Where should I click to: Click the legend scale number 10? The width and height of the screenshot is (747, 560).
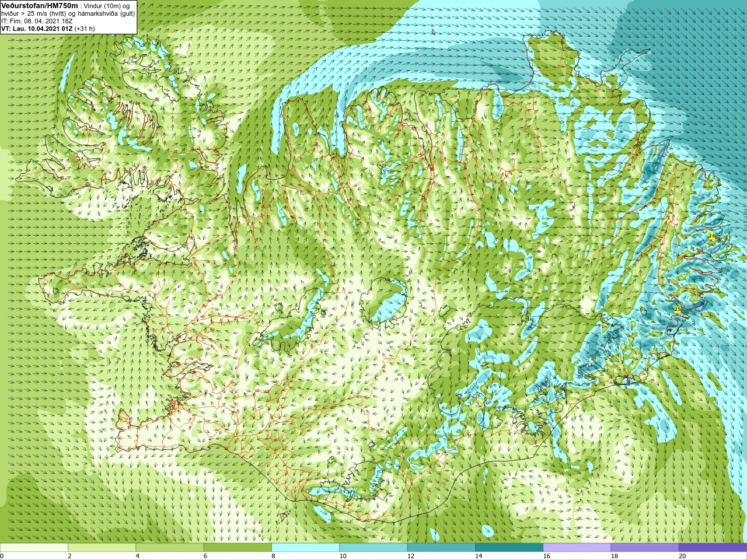pyautogui.click(x=343, y=556)
